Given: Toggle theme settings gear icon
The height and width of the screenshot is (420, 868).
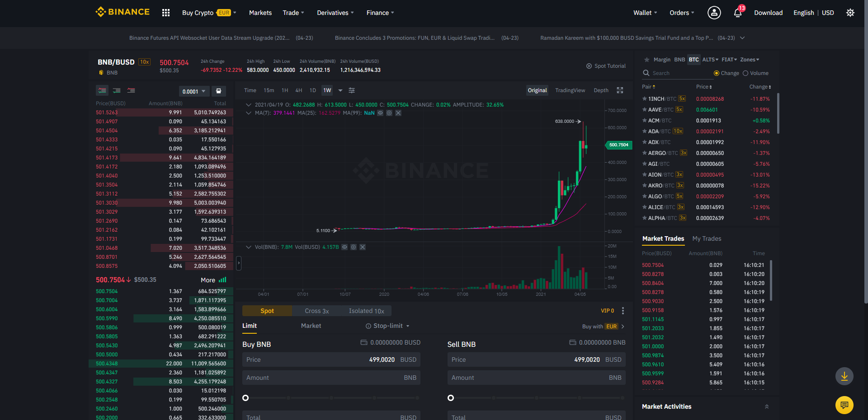Looking at the screenshot, I should [x=850, y=13].
